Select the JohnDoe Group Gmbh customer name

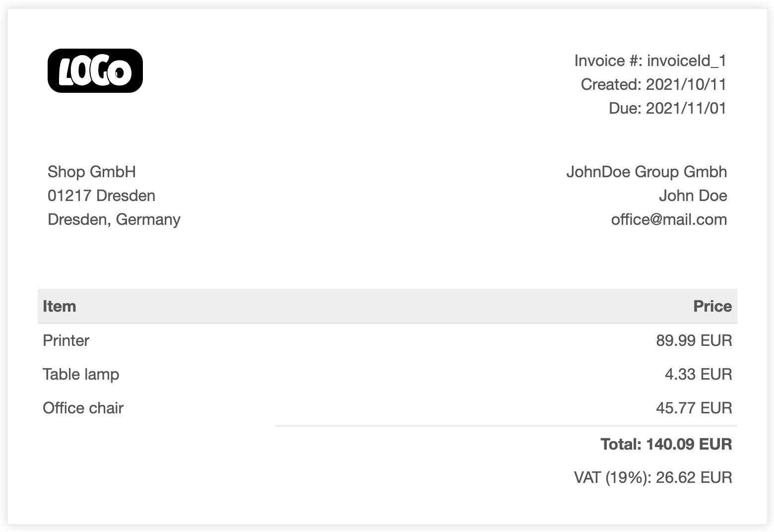coord(646,172)
